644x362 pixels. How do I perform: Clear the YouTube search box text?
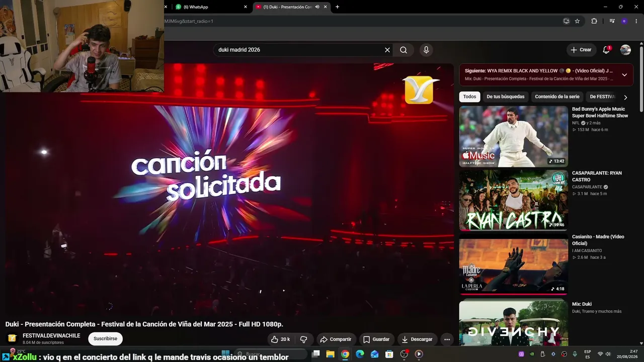(x=387, y=50)
